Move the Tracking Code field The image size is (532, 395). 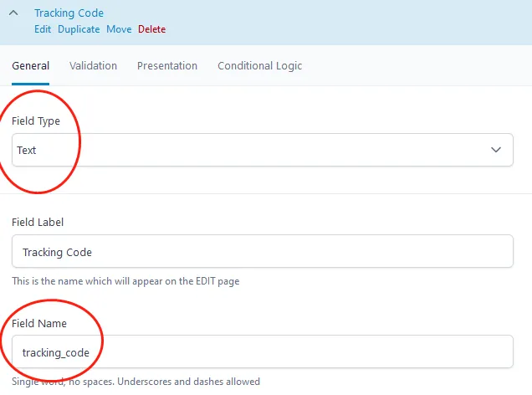(119, 29)
